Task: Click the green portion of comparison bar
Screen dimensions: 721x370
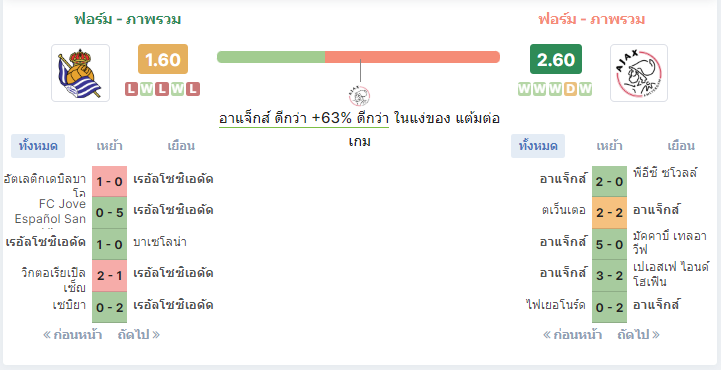Action: pos(271,57)
